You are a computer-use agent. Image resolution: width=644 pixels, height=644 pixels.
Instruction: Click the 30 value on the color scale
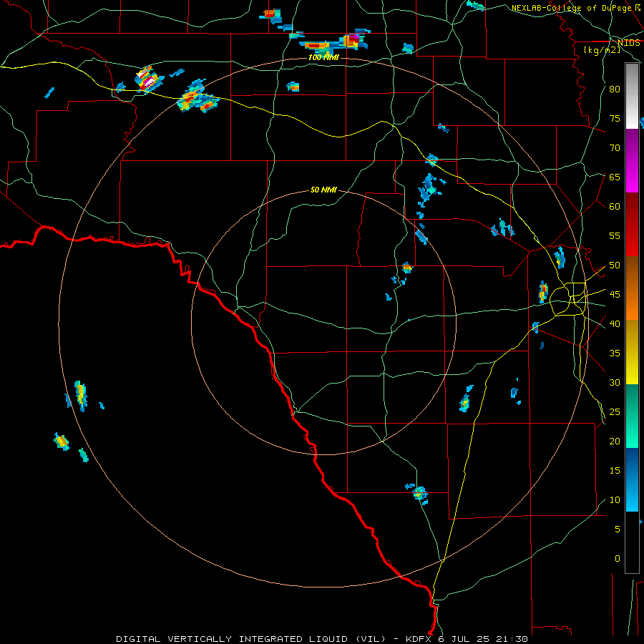[x=615, y=383]
